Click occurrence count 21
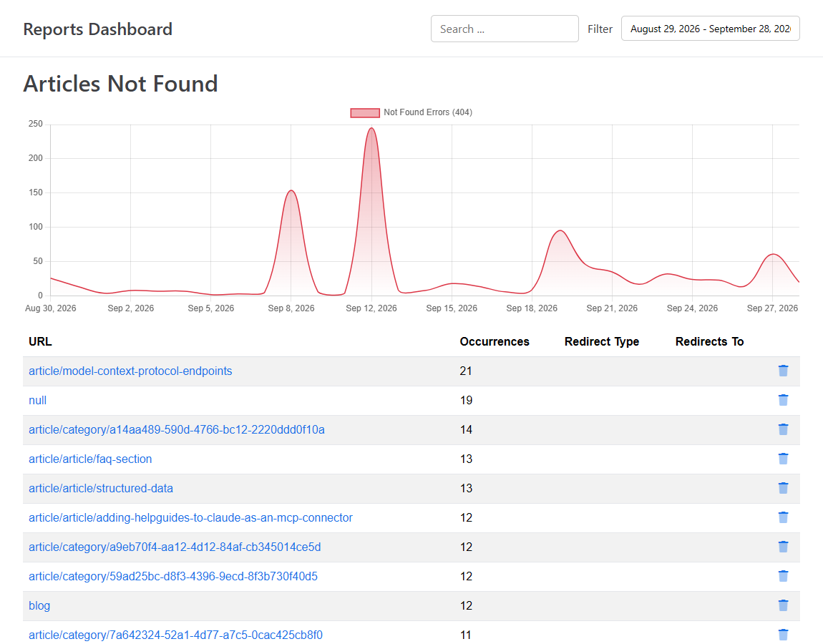Screen dimensions: 823x644 click(466, 371)
